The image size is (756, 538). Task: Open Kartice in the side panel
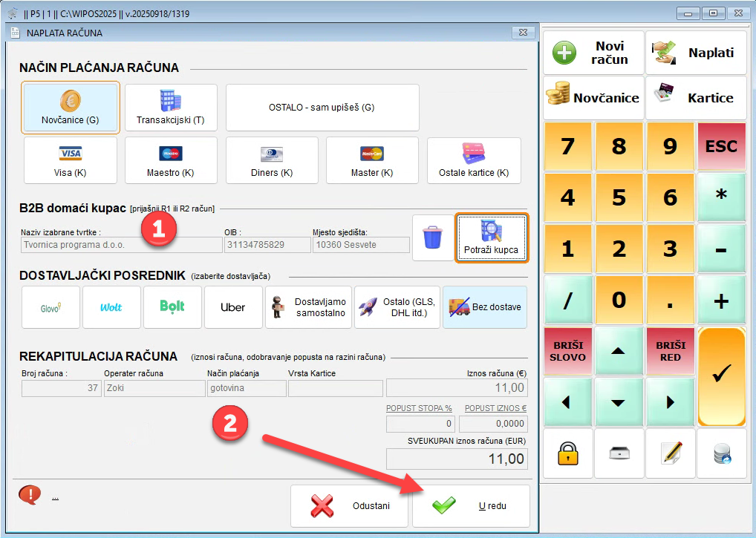695,98
